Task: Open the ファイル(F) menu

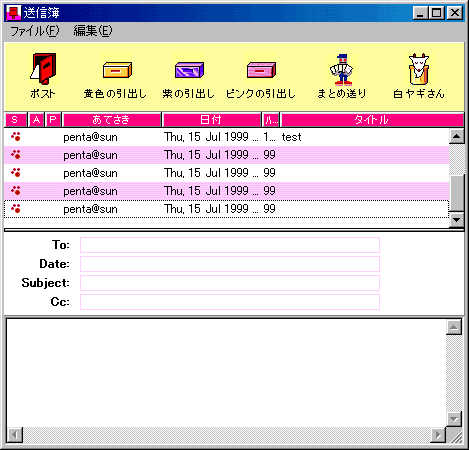Action: [x=35, y=31]
